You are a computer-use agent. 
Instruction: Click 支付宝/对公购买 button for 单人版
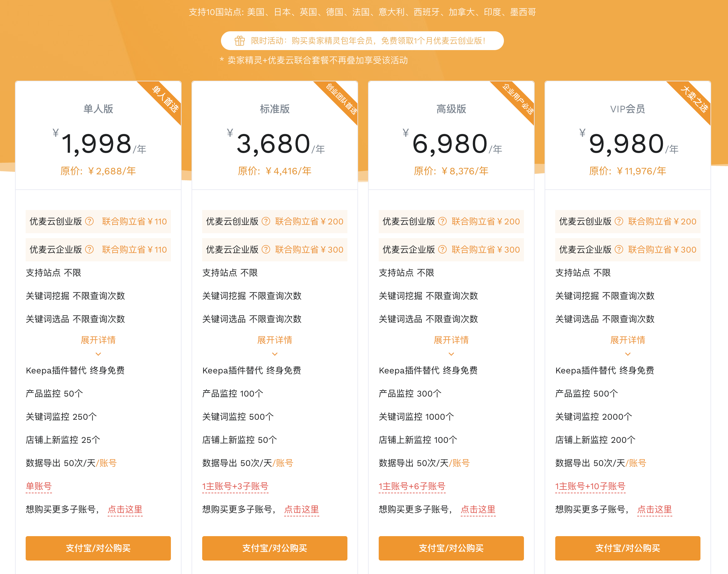point(98,548)
